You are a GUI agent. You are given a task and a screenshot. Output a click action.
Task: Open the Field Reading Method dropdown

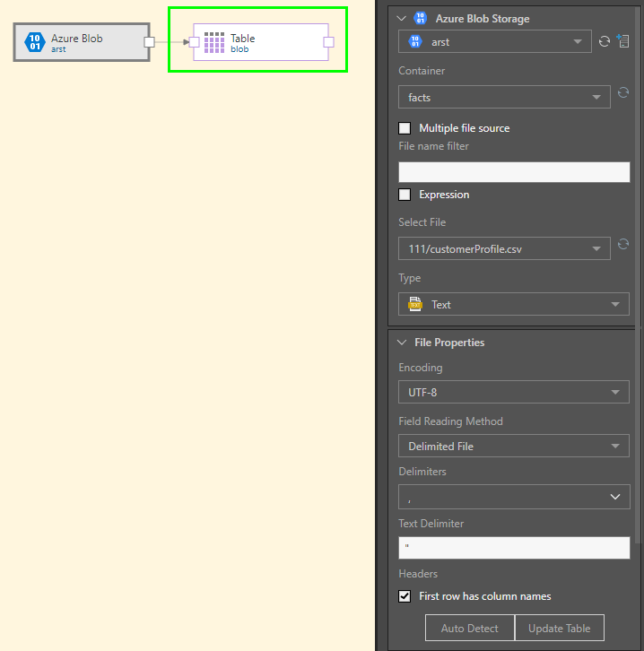point(513,446)
